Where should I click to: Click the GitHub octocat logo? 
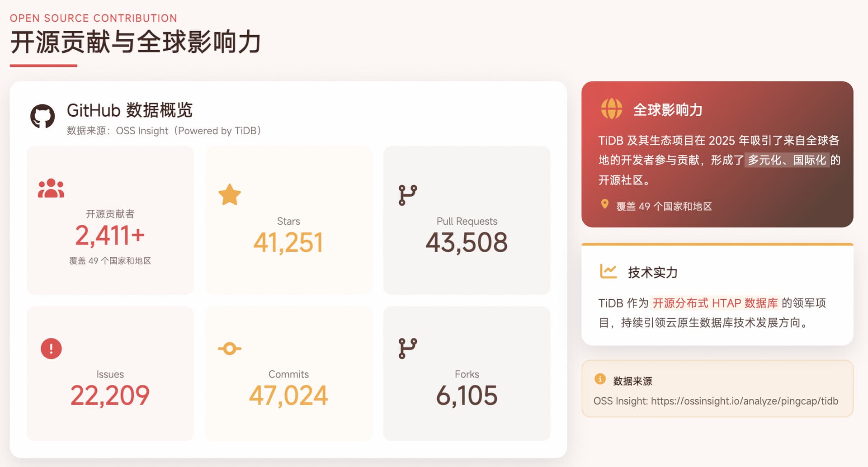pyautogui.click(x=42, y=116)
